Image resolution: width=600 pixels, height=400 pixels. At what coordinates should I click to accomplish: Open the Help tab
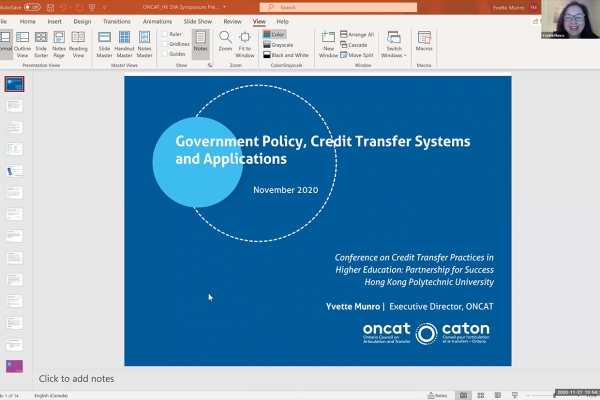click(282, 21)
